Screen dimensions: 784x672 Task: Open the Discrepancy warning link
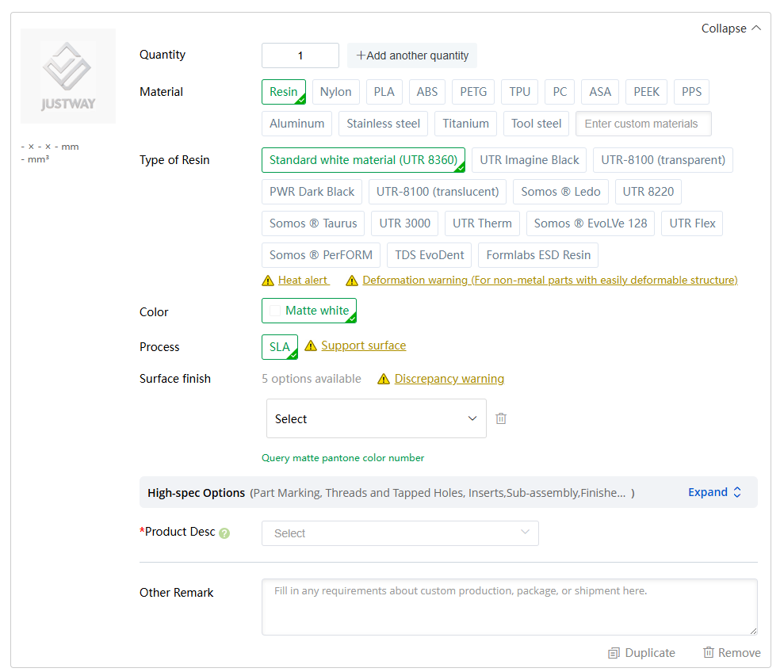[449, 379]
